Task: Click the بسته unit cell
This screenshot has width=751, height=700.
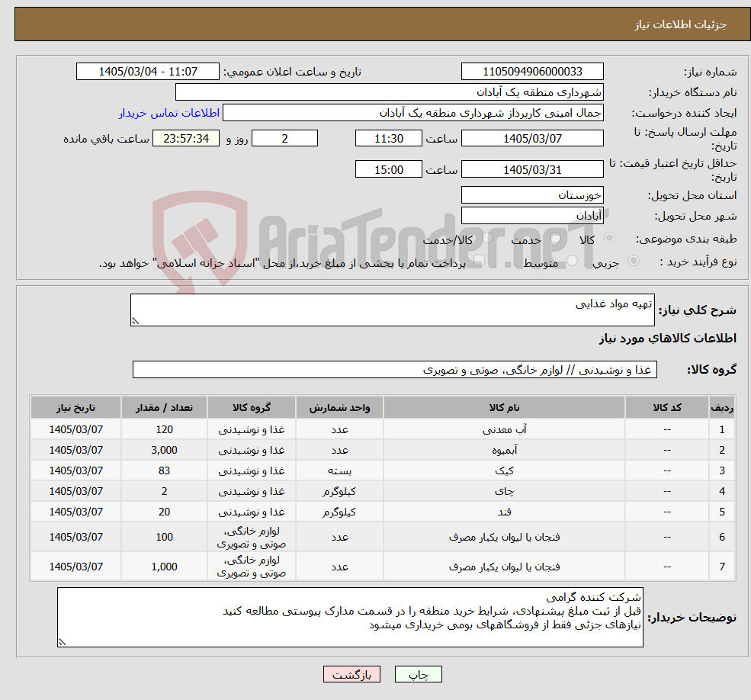Action: coord(339,470)
